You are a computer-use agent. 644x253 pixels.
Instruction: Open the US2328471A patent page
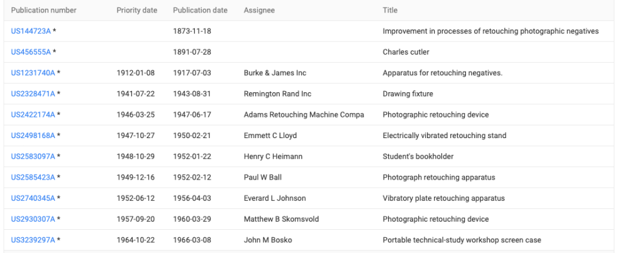click(x=33, y=94)
